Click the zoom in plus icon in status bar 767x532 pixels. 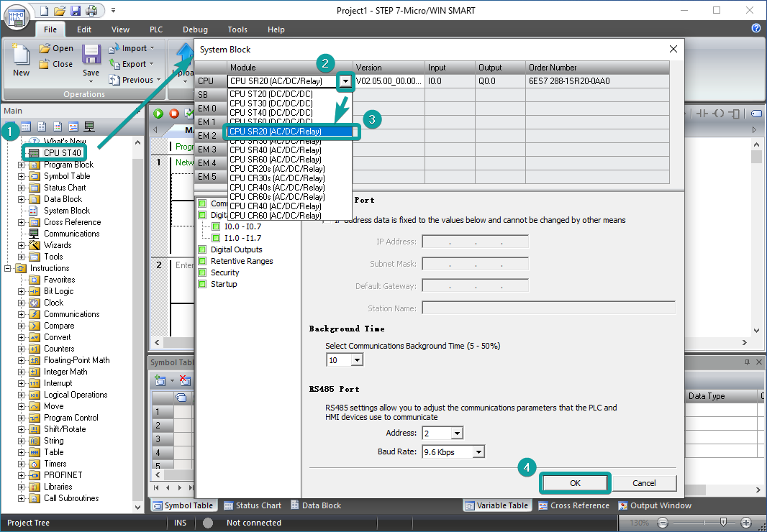[x=746, y=523]
